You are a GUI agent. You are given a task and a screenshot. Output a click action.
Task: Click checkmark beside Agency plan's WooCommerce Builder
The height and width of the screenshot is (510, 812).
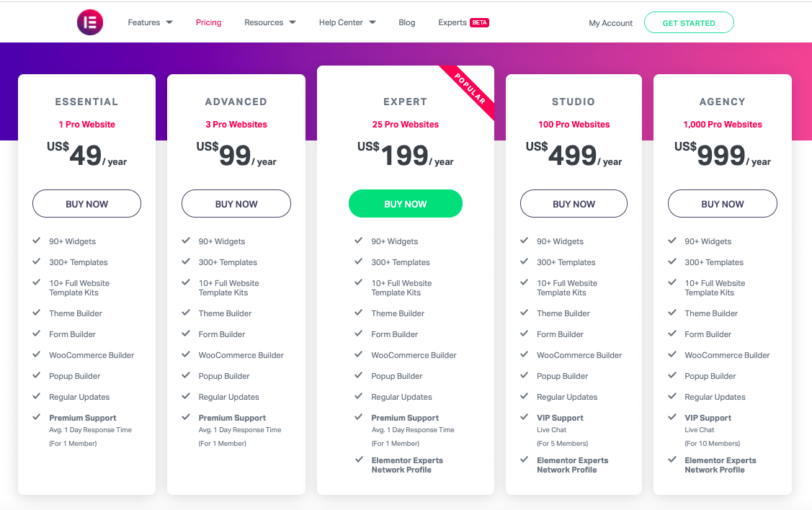coord(672,354)
